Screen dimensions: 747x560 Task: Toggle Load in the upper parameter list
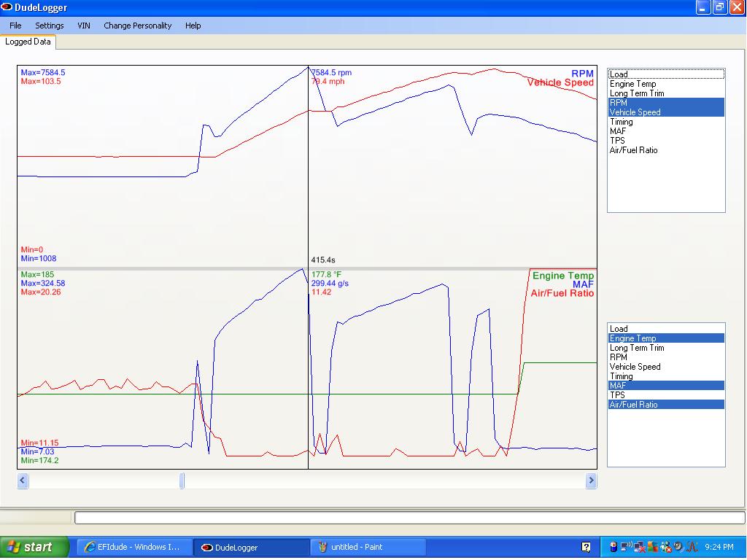click(x=666, y=74)
